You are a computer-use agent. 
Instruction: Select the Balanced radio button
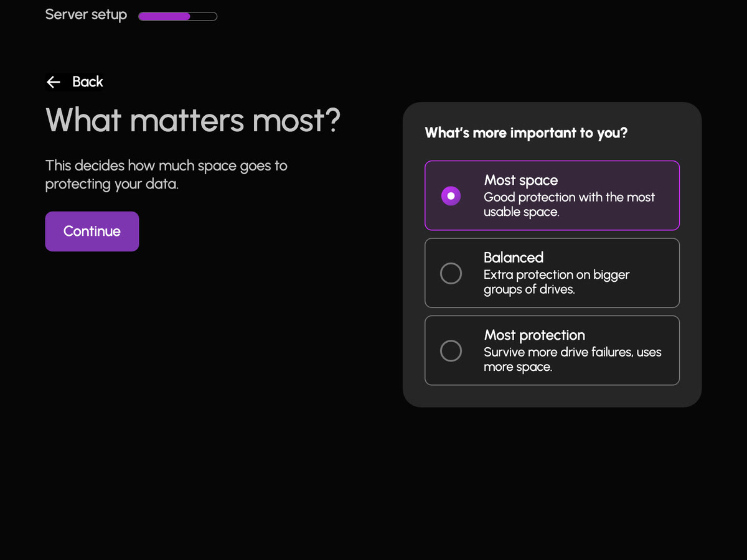point(451,273)
